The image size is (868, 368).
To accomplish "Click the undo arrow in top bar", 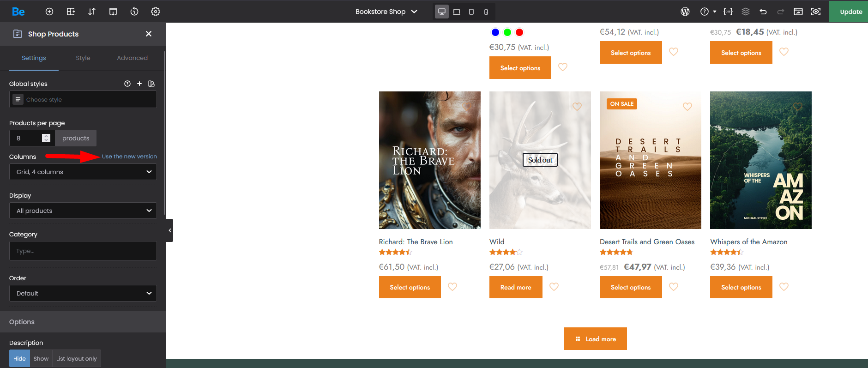I will 763,12.
